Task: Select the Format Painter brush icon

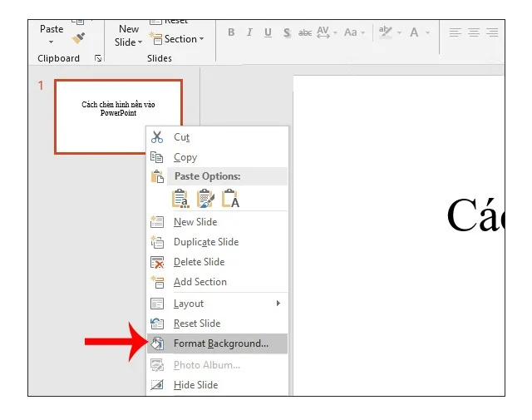Action: pyautogui.click(x=78, y=37)
